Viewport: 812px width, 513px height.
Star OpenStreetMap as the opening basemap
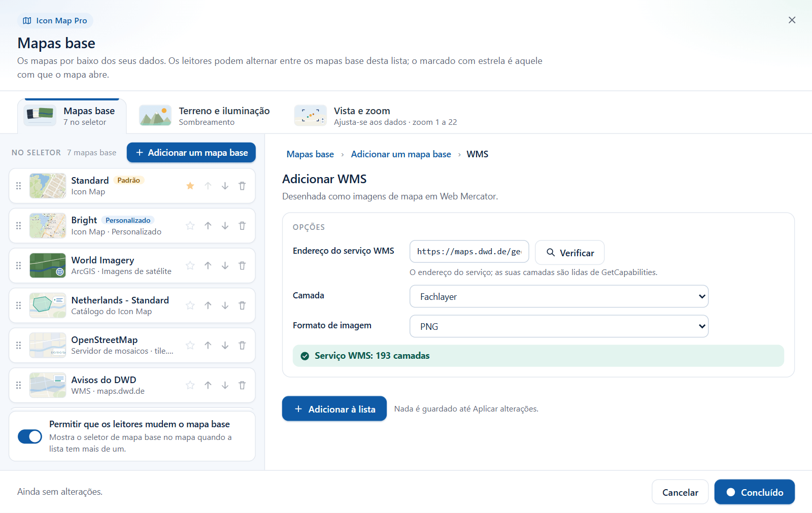pos(190,345)
